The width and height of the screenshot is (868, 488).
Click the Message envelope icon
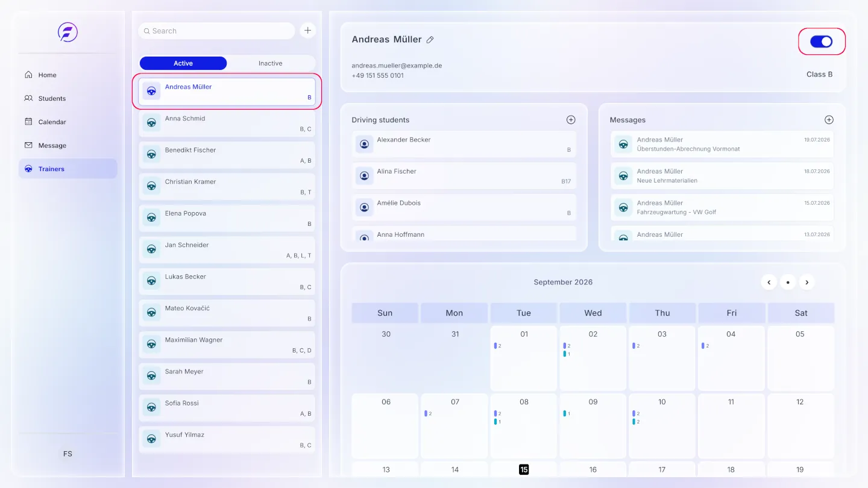[x=28, y=145]
